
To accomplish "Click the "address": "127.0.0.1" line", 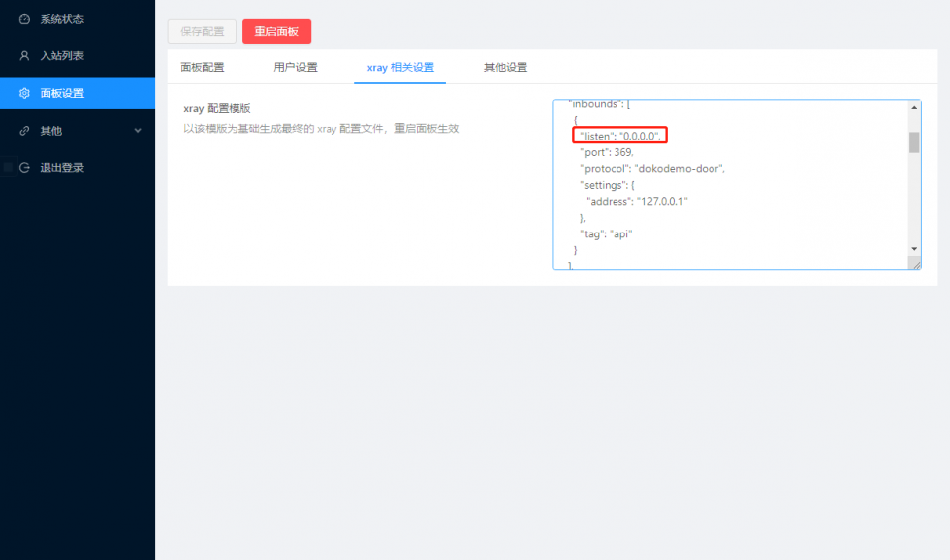I will point(636,201).
